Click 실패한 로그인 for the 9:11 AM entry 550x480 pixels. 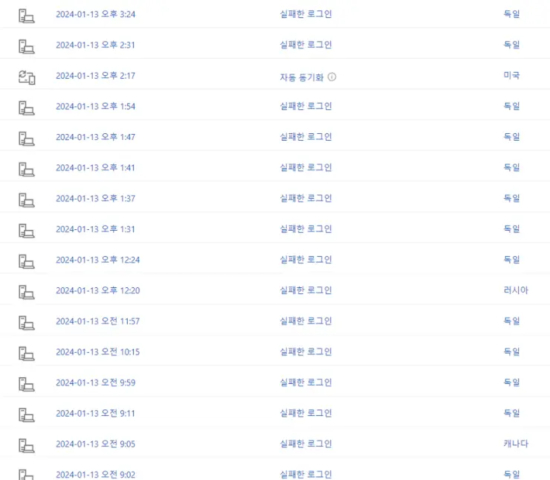click(306, 413)
